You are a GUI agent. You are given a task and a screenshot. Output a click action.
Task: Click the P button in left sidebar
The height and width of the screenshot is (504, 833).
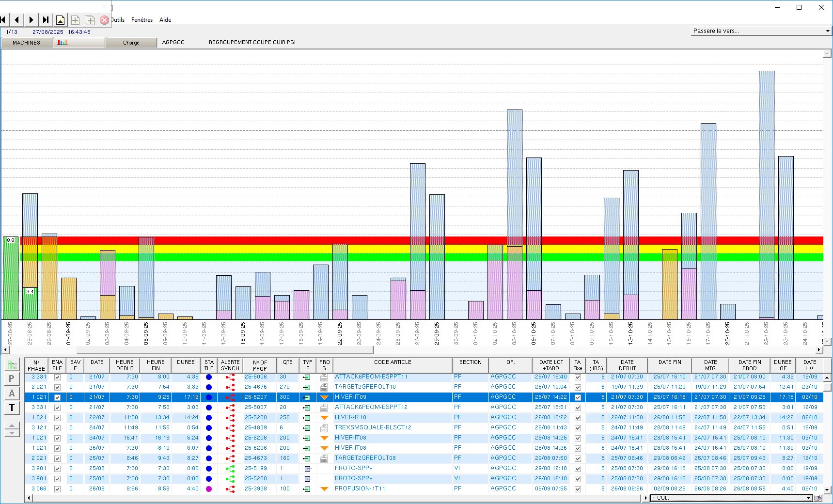point(12,378)
